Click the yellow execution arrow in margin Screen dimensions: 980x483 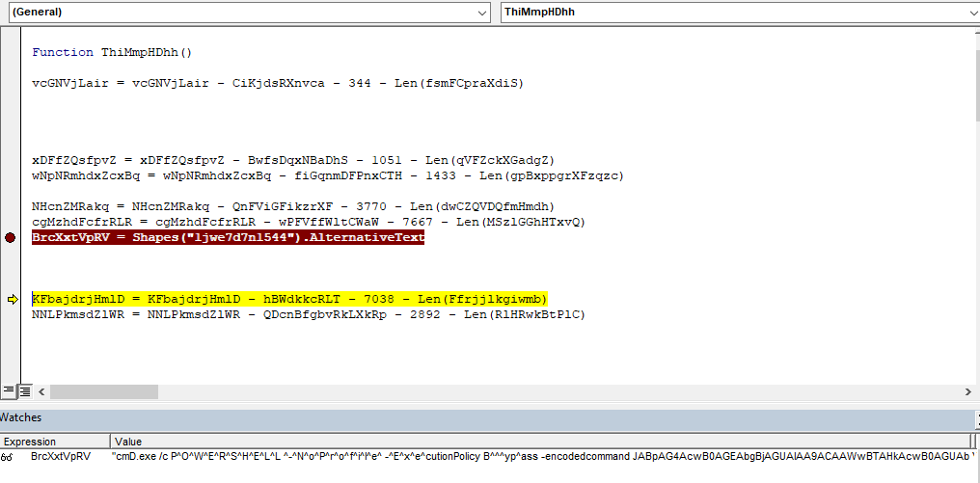(12, 299)
